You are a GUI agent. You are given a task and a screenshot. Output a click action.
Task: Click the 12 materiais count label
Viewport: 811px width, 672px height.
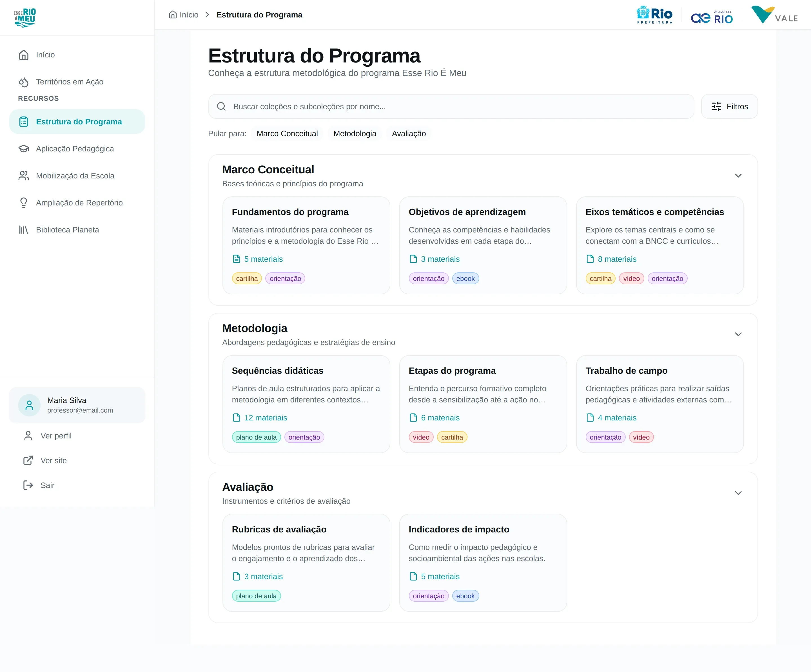click(266, 418)
